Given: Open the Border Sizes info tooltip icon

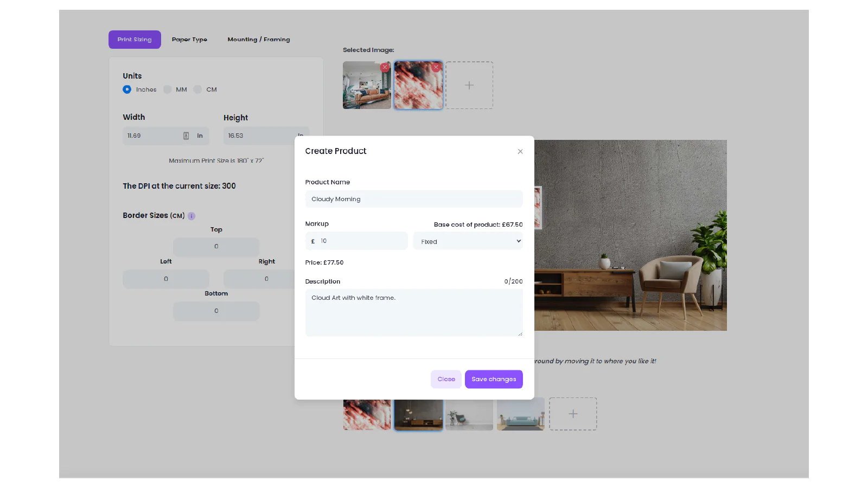Looking at the screenshot, I should pyautogui.click(x=192, y=216).
